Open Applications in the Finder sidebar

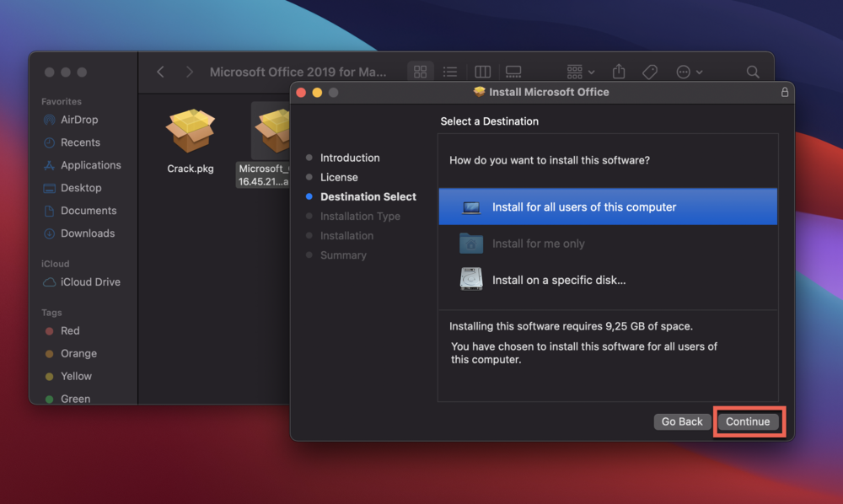pos(90,165)
